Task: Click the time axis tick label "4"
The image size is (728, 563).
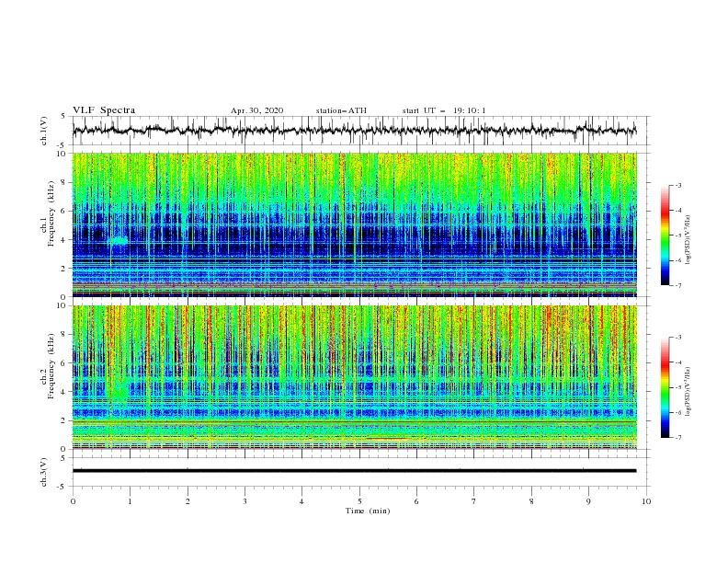Action: pos(302,501)
